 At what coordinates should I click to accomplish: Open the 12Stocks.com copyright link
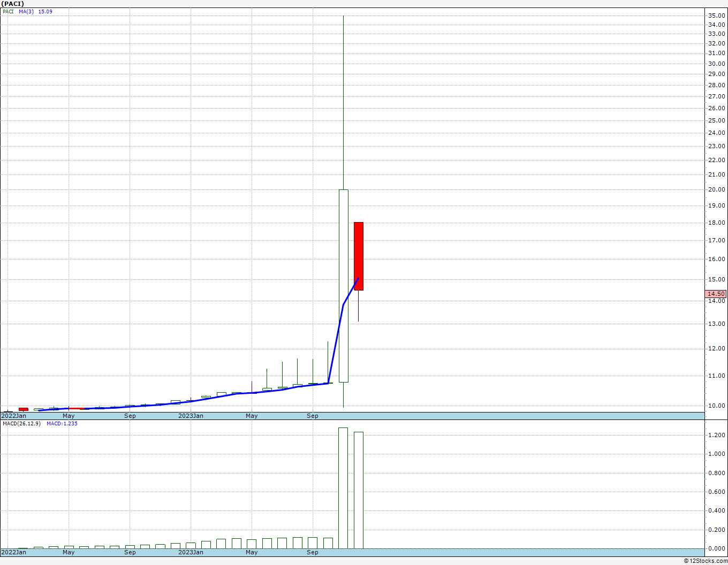[x=706, y=561]
